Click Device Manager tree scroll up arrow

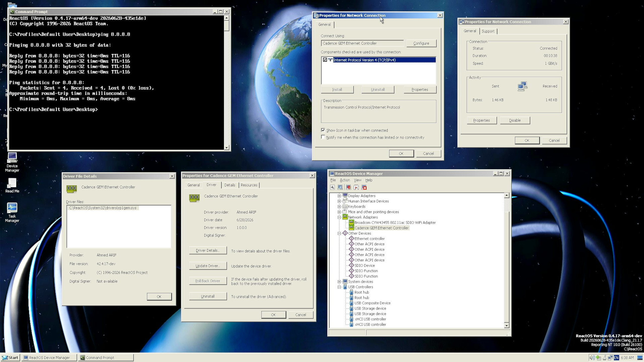(x=507, y=195)
